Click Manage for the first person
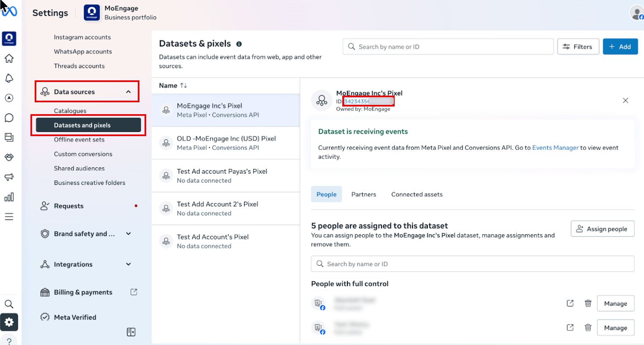This screenshot has height=345, width=644. click(x=616, y=304)
